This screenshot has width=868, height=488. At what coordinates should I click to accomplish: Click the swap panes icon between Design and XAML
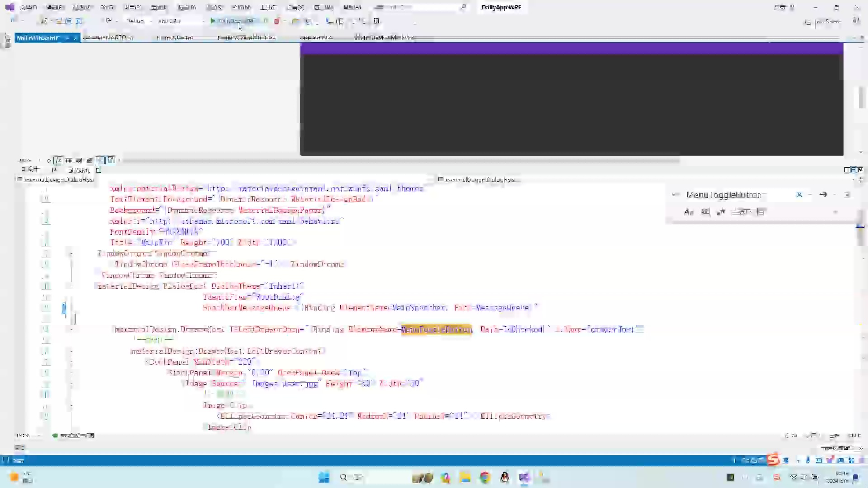(54, 171)
